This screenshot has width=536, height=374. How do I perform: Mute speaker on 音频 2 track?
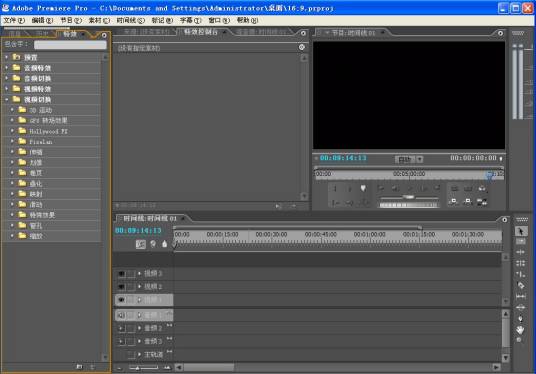pos(121,328)
